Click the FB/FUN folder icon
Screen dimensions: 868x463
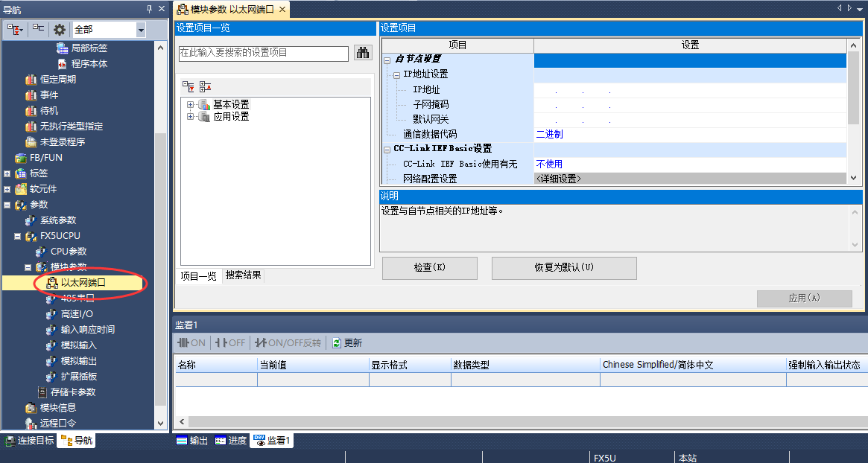click(20, 158)
